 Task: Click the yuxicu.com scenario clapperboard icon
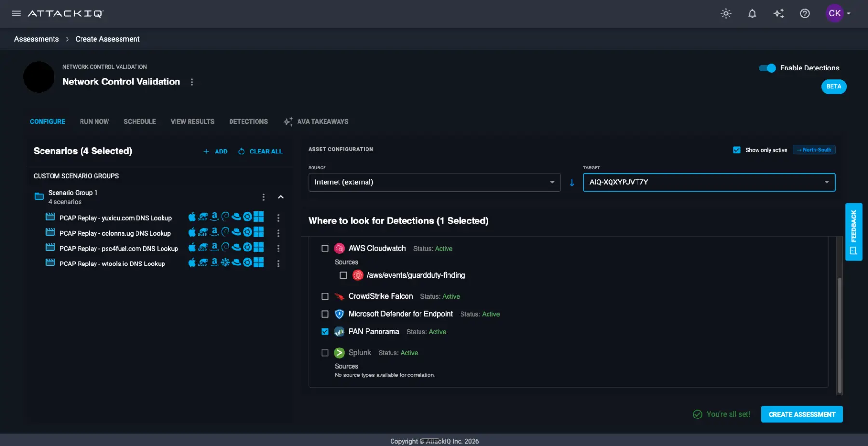[50, 217]
